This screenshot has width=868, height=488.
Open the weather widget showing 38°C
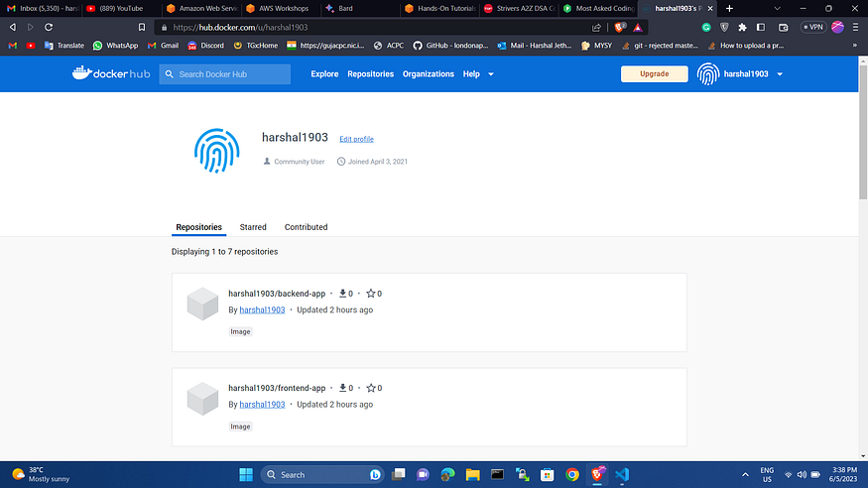click(41, 475)
